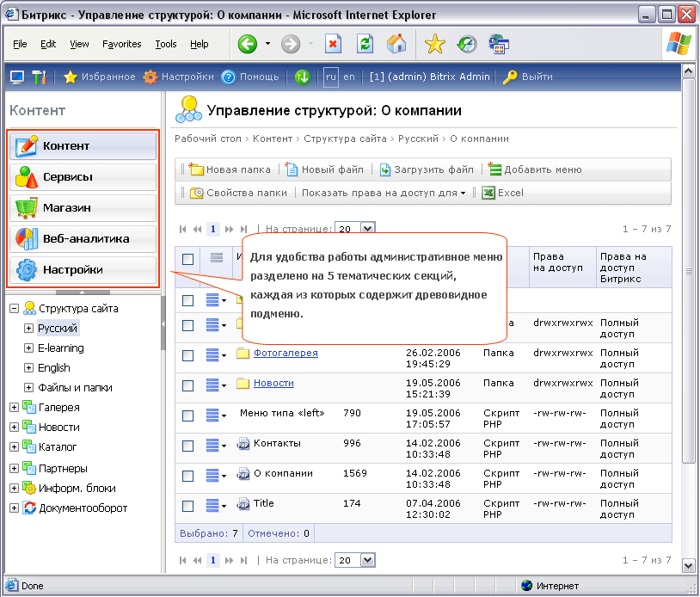Open the File menu
The height and width of the screenshot is (597, 700).
(x=20, y=44)
